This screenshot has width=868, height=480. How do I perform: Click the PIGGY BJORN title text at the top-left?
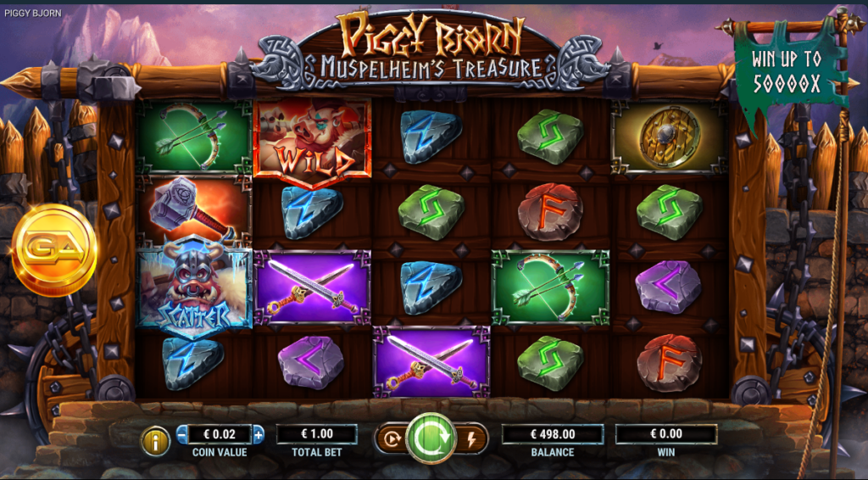click(33, 14)
